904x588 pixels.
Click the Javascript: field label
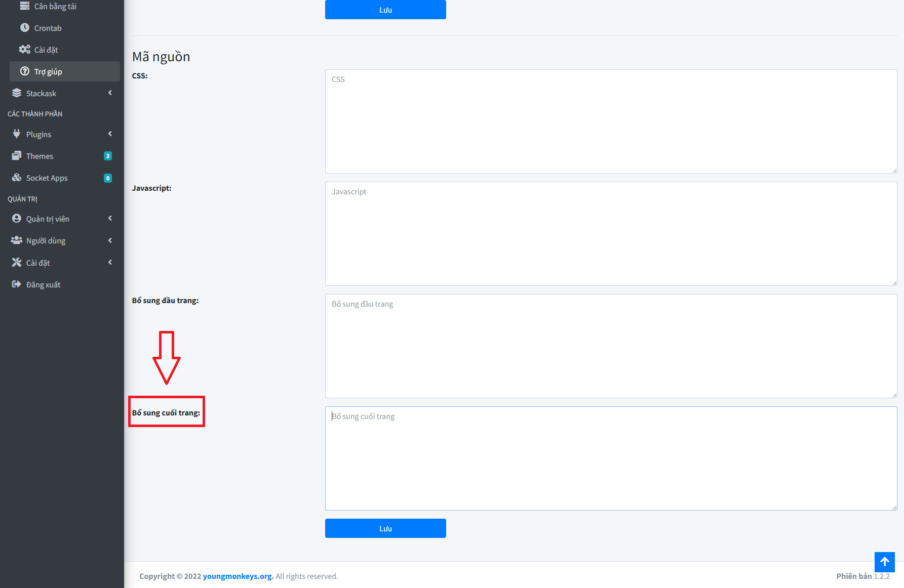[x=152, y=188]
